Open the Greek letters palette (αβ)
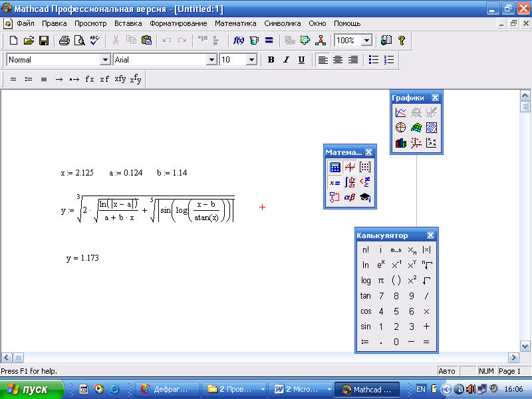Image resolution: width=532 pixels, height=399 pixels. (350, 198)
